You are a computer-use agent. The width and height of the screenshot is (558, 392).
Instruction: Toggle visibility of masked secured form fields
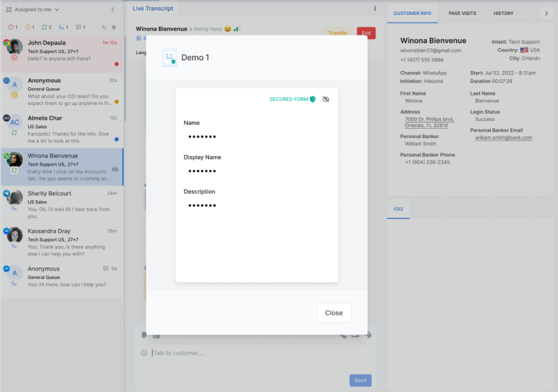[x=326, y=100]
